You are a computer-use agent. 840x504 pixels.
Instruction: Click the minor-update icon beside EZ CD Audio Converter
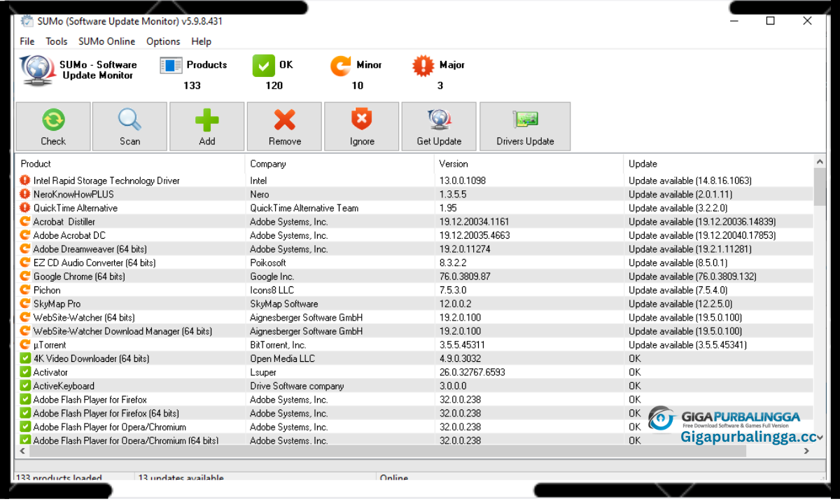(25, 262)
